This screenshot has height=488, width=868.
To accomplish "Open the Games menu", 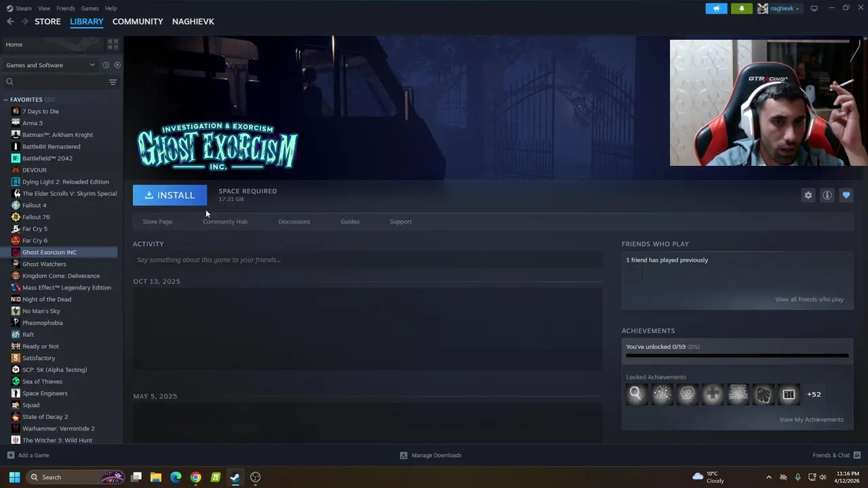I will coord(90,8).
